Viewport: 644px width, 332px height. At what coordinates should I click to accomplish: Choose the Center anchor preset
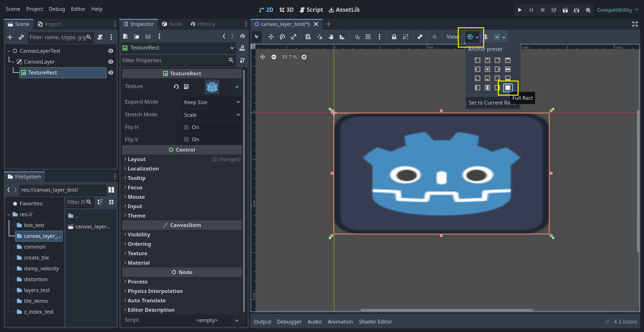[487, 69]
